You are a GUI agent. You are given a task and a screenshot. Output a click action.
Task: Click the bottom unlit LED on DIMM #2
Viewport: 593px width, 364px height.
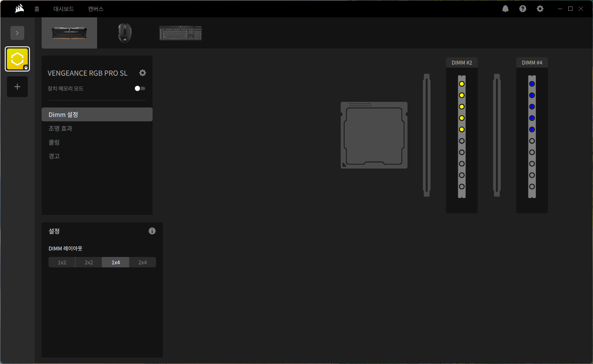tap(462, 186)
